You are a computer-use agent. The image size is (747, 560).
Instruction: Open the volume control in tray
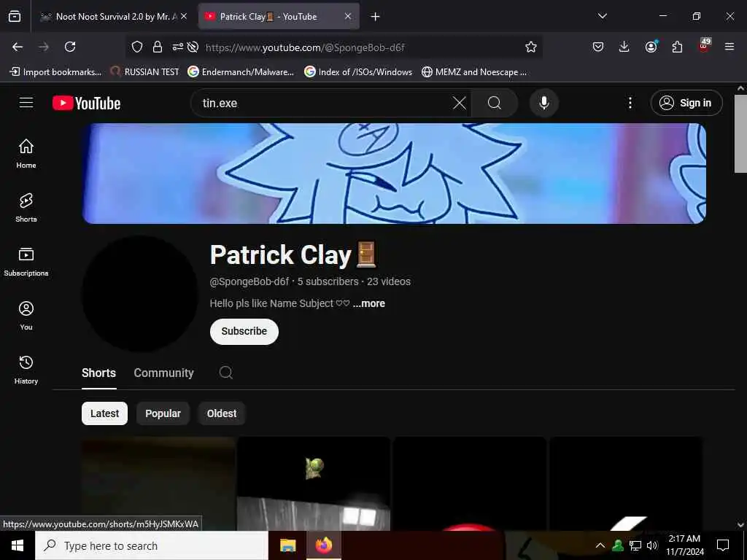tap(651, 545)
